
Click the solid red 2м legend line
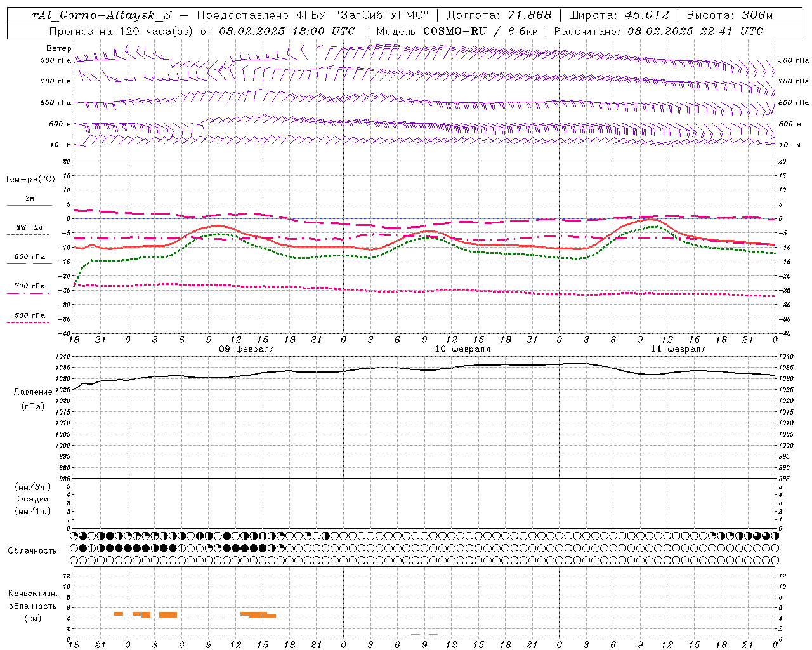click(x=29, y=205)
